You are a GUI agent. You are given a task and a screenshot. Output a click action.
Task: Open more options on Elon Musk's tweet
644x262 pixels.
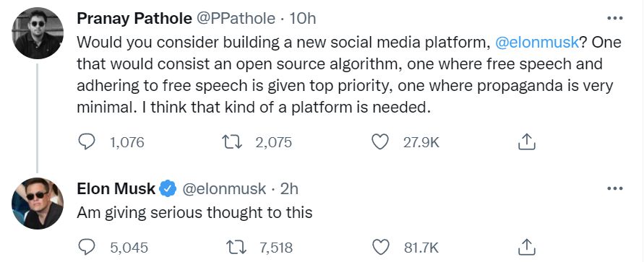click(x=615, y=188)
